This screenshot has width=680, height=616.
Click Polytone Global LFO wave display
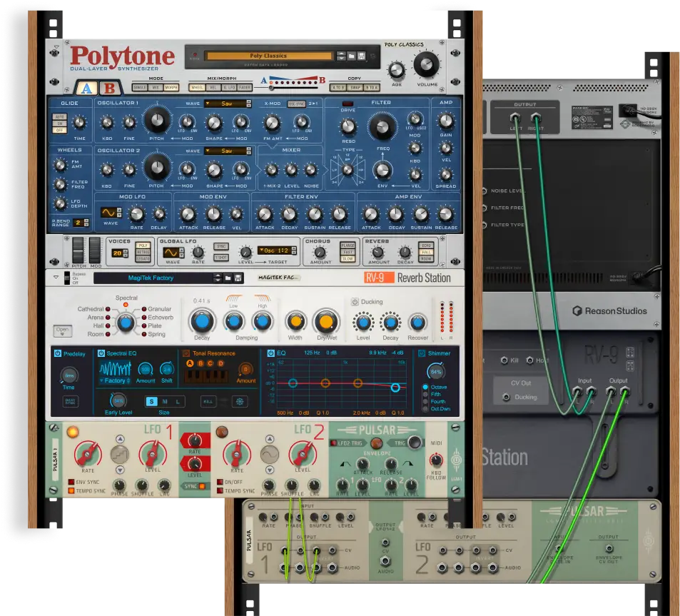171,253
